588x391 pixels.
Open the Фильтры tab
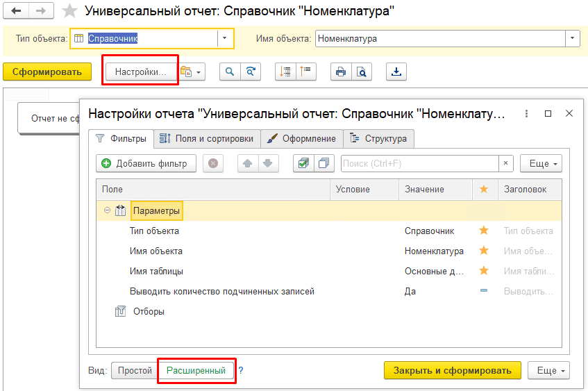pyautogui.click(x=121, y=138)
